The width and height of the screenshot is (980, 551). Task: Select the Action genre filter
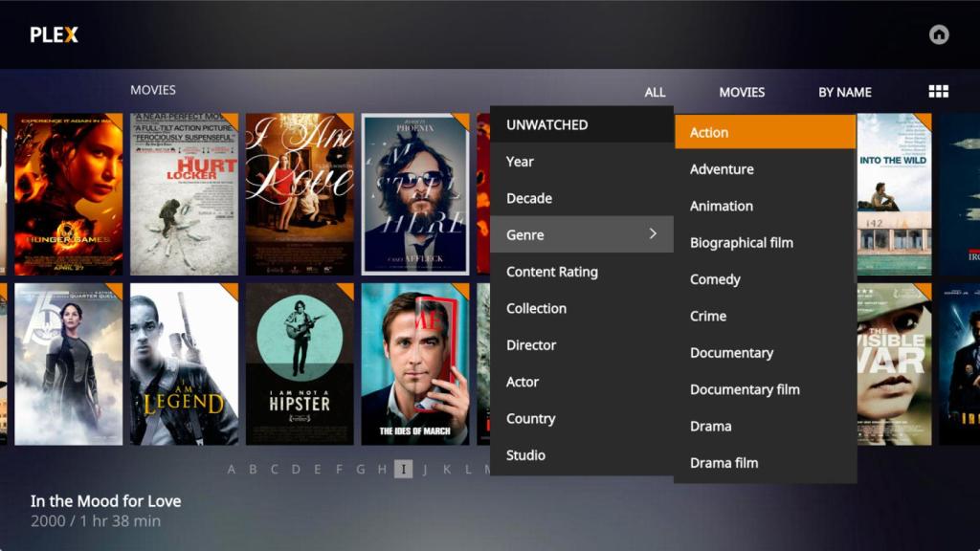pyautogui.click(x=708, y=132)
